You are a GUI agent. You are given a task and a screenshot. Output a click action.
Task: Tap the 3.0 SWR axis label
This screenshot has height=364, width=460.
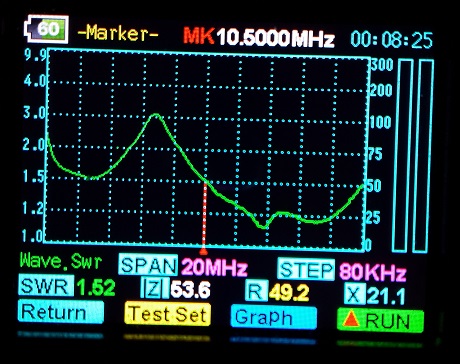(x=35, y=113)
